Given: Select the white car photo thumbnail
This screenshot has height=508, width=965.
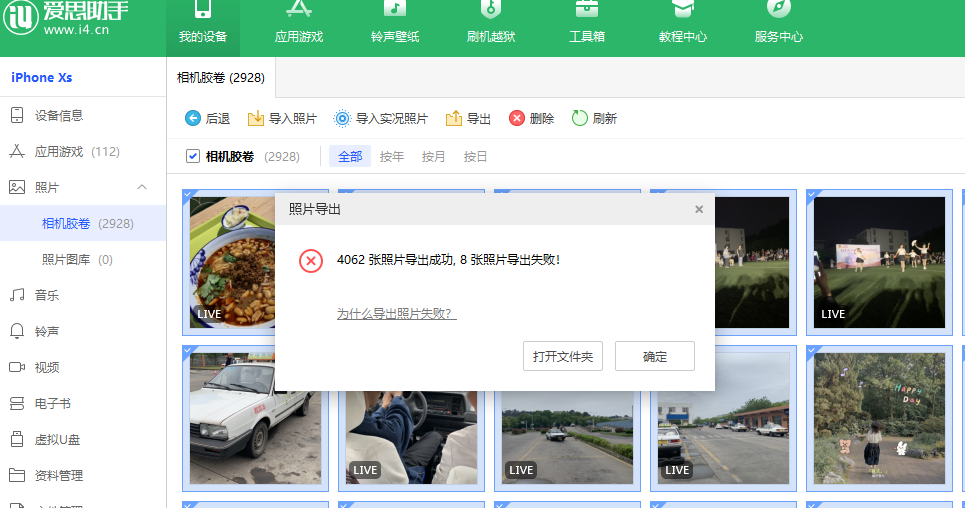Looking at the screenshot, I should [255, 418].
